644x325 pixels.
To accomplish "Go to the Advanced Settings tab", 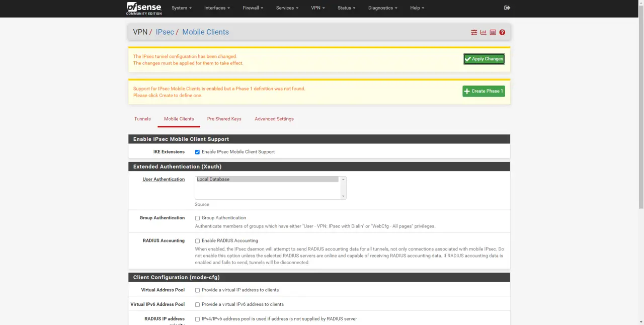I will pos(274,119).
